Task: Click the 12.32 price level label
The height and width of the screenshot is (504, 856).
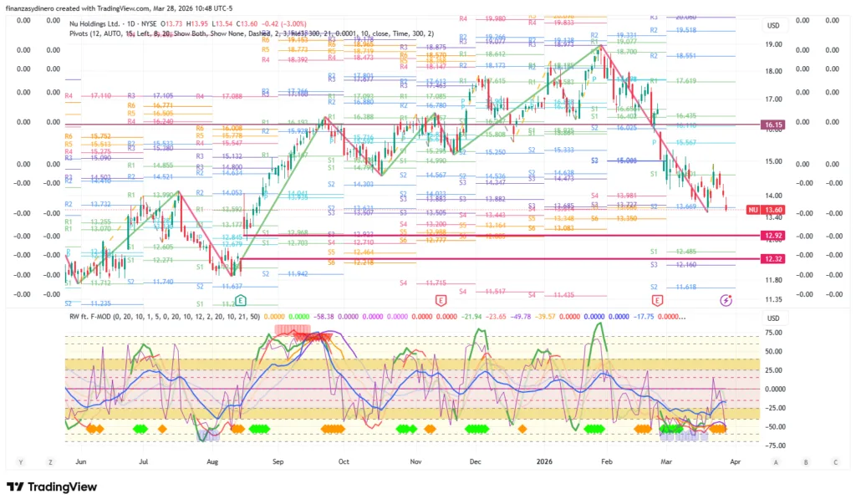Action: 772,261
